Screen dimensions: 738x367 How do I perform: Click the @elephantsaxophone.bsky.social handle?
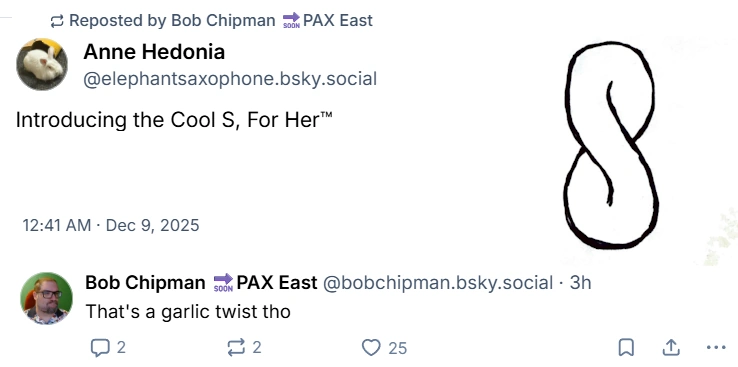click(230, 79)
